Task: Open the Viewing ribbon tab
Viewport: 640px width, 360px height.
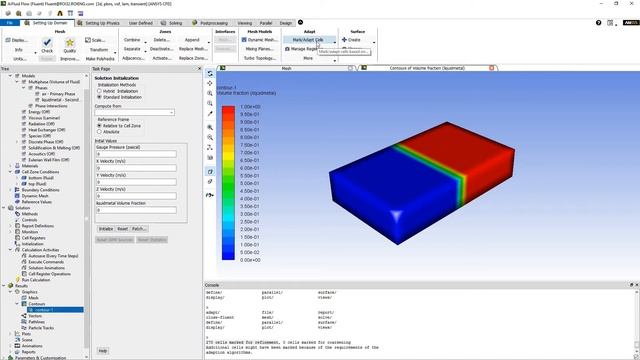Action: tap(244, 23)
